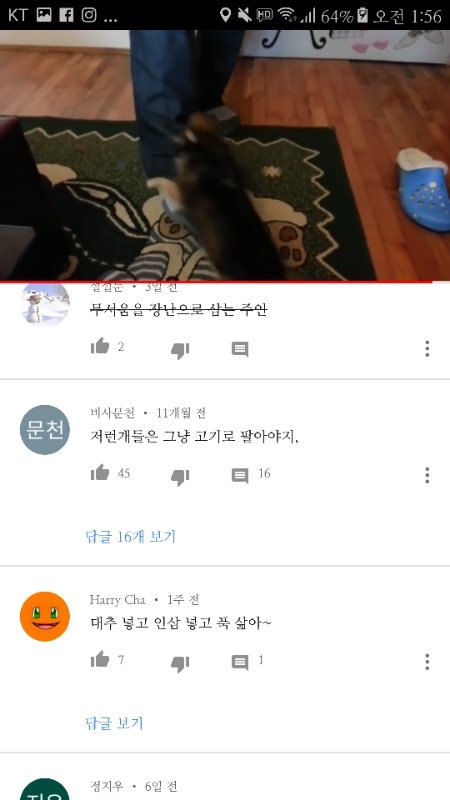Open more options for Harry Cha's comment
Screen dimensions: 450x800
427,662
